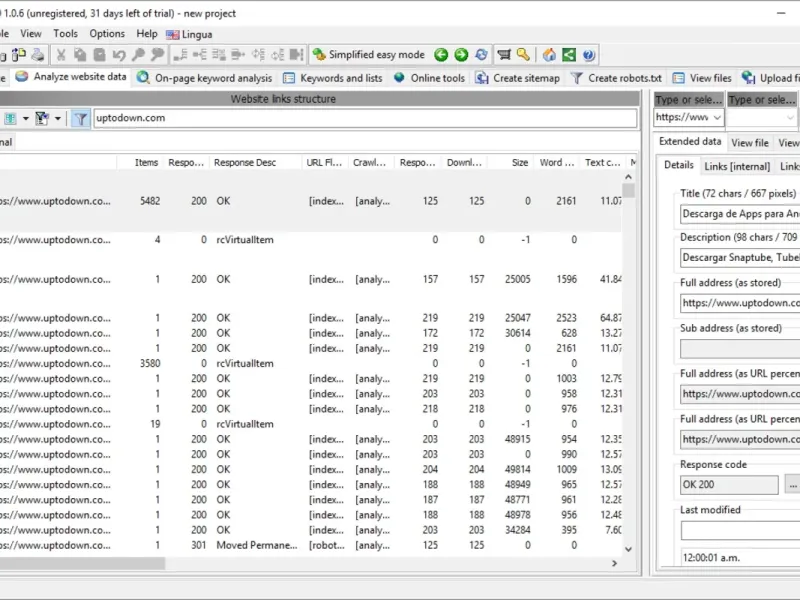This screenshot has width=800, height=600.
Task: Select the row with 5482 items
Action: [x=311, y=201]
